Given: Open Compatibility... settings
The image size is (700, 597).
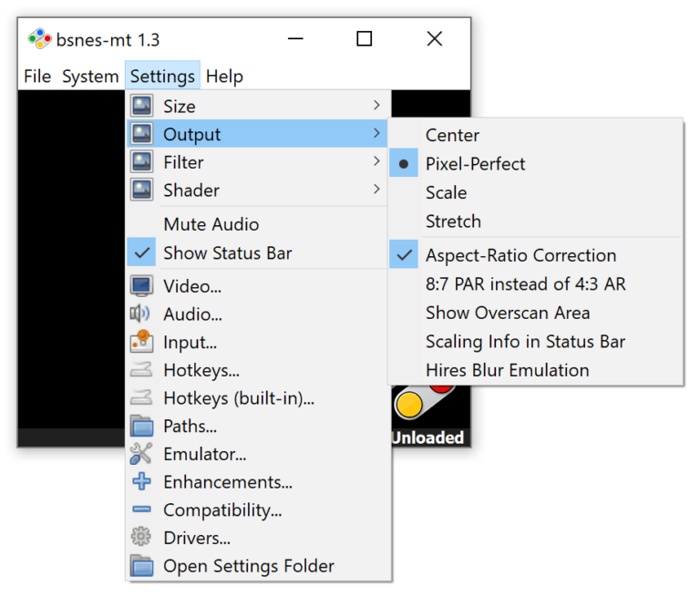Looking at the screenshot, I should [x=257, y=510].
